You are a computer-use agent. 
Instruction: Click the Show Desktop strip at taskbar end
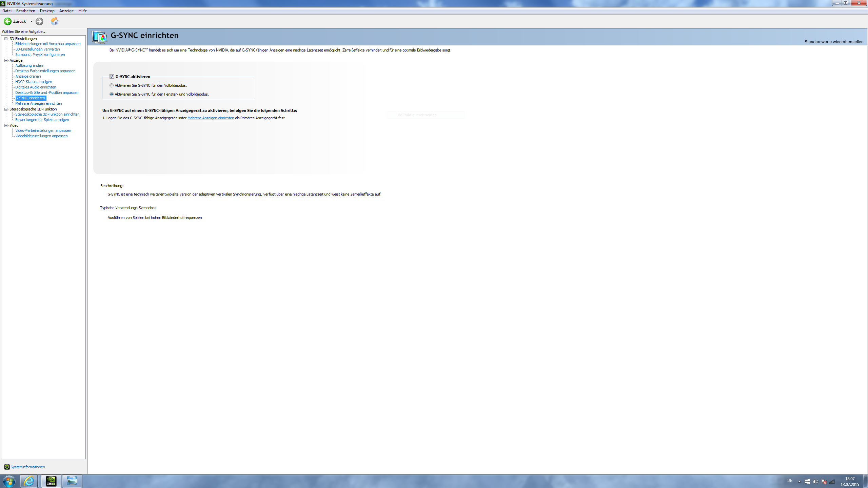tap(866, 481)
